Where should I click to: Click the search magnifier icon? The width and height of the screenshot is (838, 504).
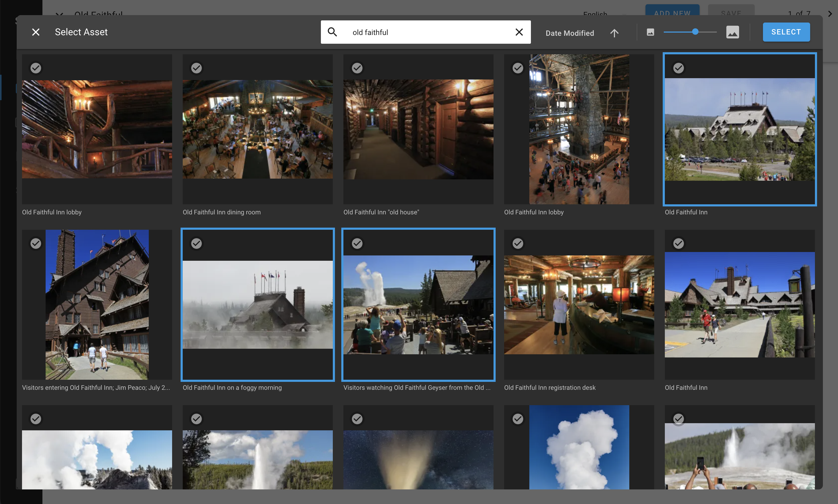coord(332,32)
